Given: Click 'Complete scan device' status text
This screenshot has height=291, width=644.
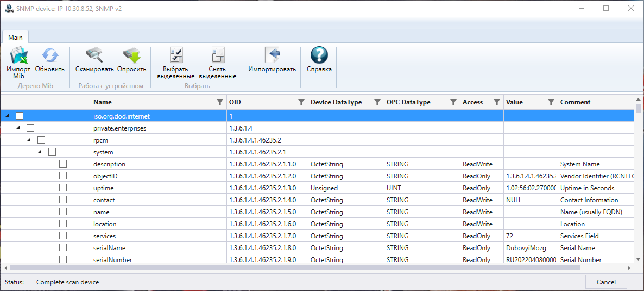Looking at the screenshot, I should (x=68, y=282).
